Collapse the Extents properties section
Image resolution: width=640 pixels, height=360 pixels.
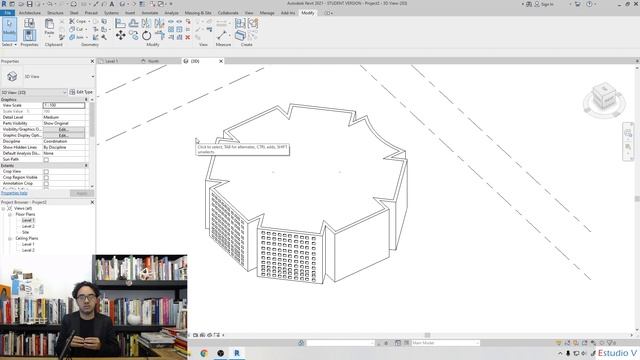point(86,166)
